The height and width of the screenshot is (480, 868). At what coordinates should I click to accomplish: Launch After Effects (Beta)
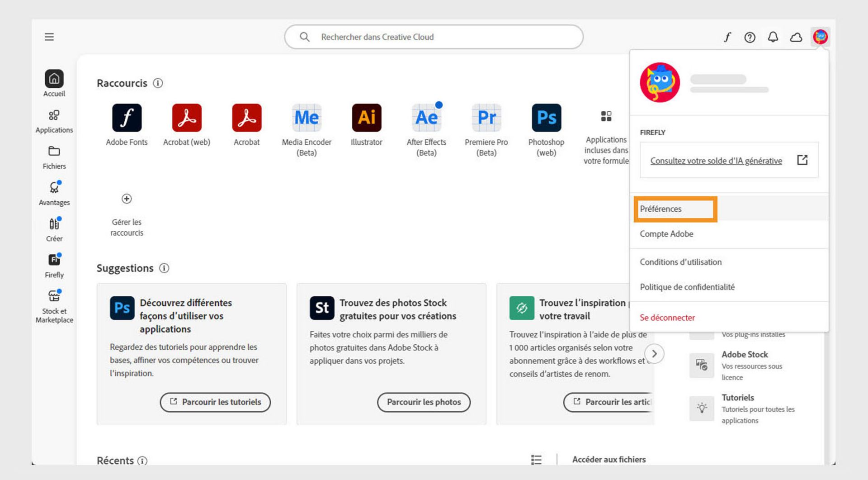(426, 130)
